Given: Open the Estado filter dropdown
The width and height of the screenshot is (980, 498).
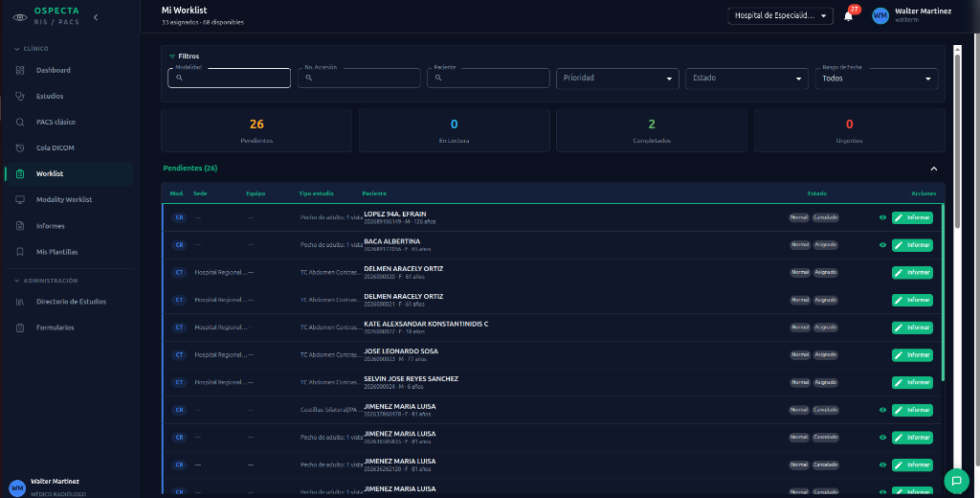Looking at the screenshot, I should coord(746,79).
